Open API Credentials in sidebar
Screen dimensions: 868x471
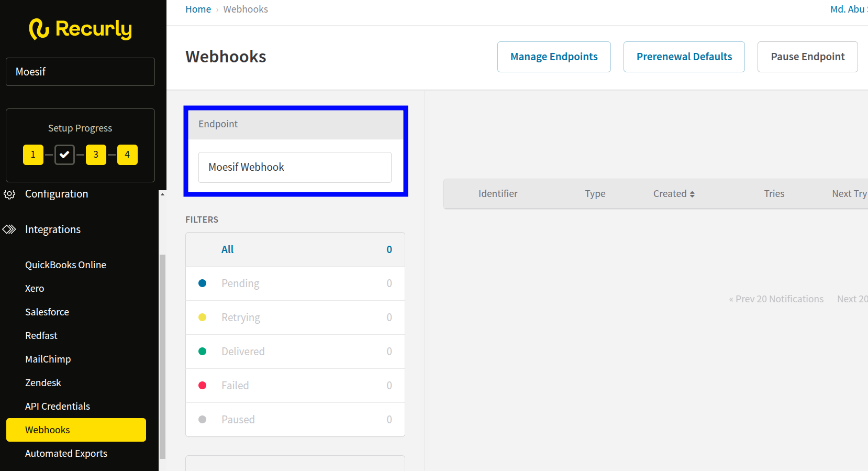coord(58,407)
